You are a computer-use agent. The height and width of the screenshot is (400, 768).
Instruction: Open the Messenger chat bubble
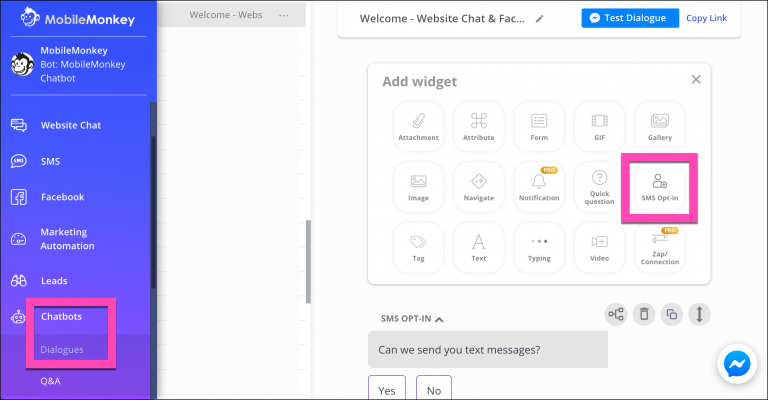[x=737, y=364]
